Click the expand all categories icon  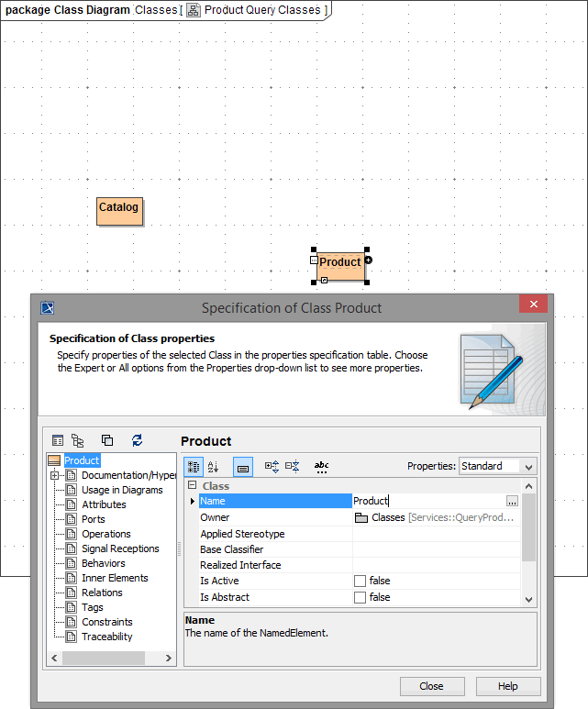[x=272, y=467]
